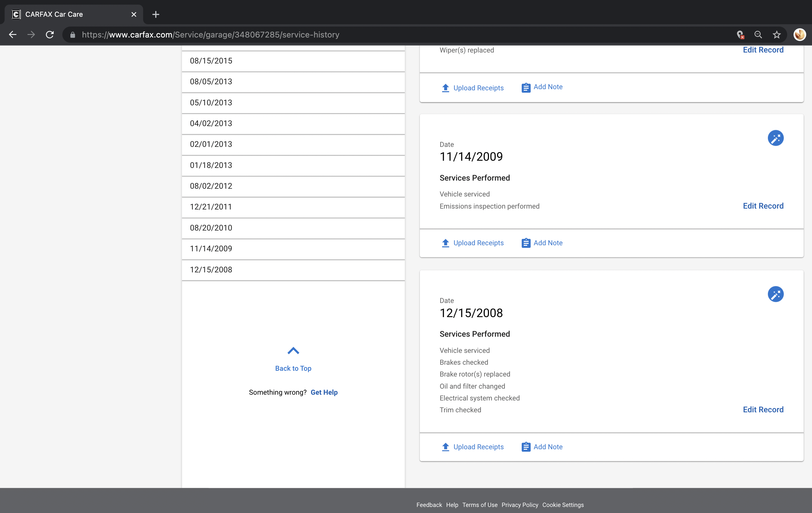Upload Receipts for Wiper(s) replaced record
The height and width of the screenshot is (513, 812).
478,88
